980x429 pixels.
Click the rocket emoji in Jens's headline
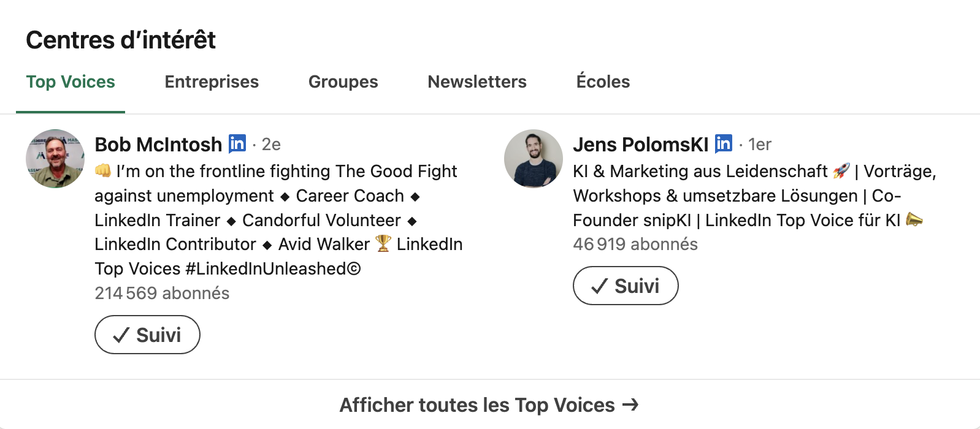[841, 170]
